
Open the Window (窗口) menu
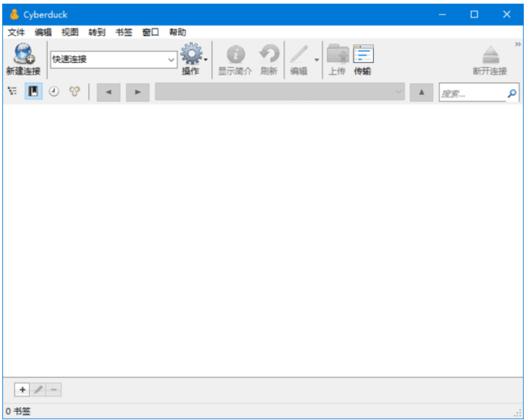point(150,32)
